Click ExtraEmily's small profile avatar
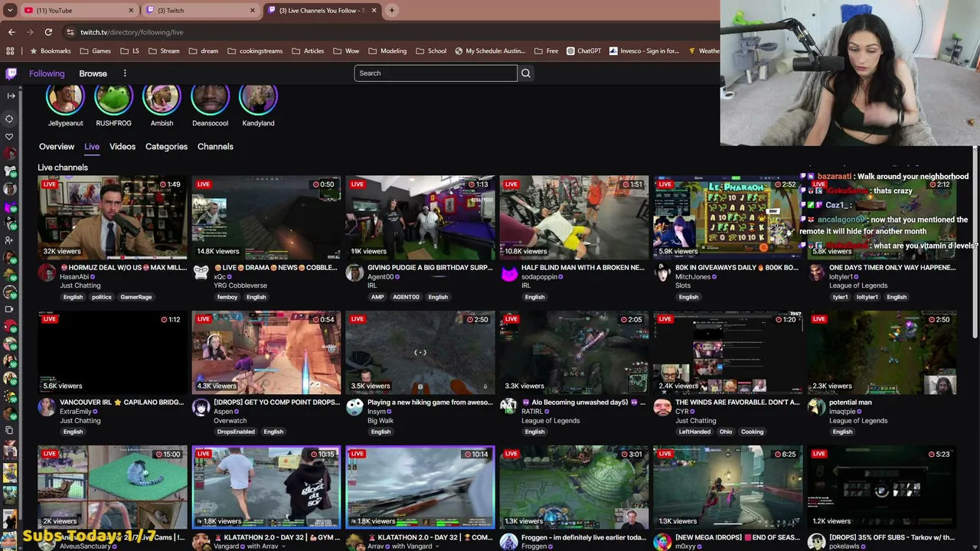Viewport: 980px width, 551px height. pyautogui.click(x=47, y=409)
